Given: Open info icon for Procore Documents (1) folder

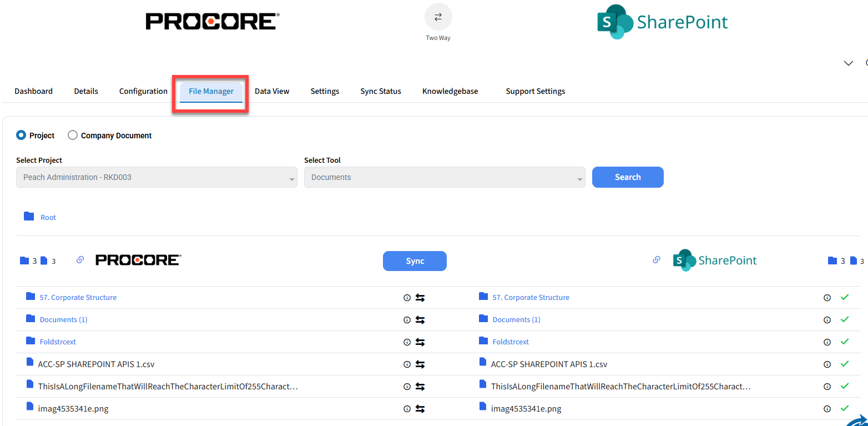Looking at the screenshot, I should click(407, 320).
